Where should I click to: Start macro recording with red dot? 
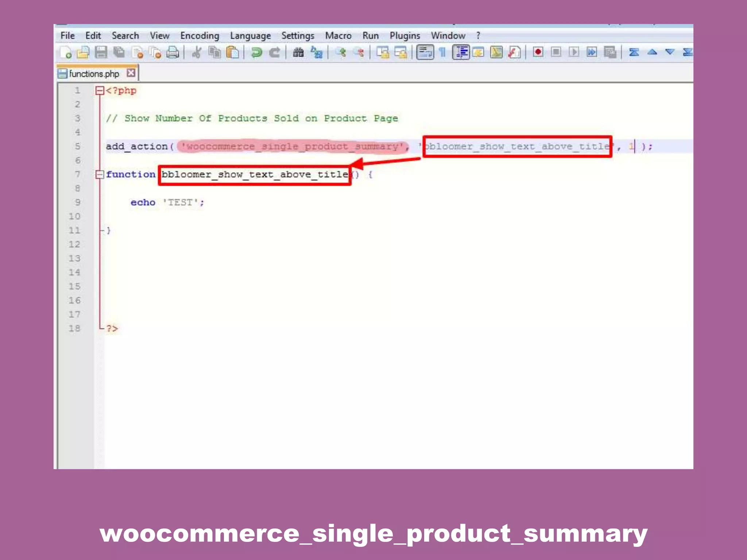pyautogui.click(x=538, y=52)
